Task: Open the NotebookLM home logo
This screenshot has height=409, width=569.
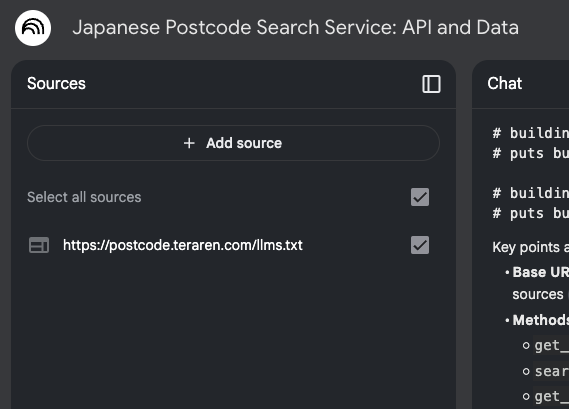Action: coord(33,28)
